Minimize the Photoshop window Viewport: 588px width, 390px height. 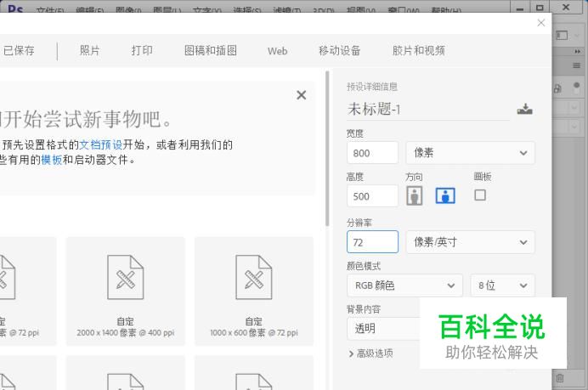(520, 8)
